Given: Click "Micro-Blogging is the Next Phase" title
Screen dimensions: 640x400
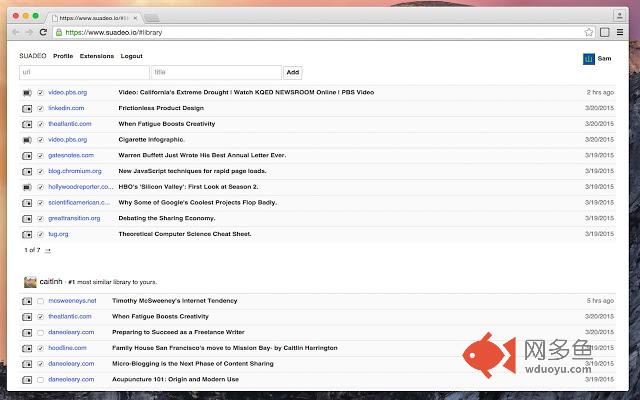Looking at the screenshot, I should click(193, 364).
